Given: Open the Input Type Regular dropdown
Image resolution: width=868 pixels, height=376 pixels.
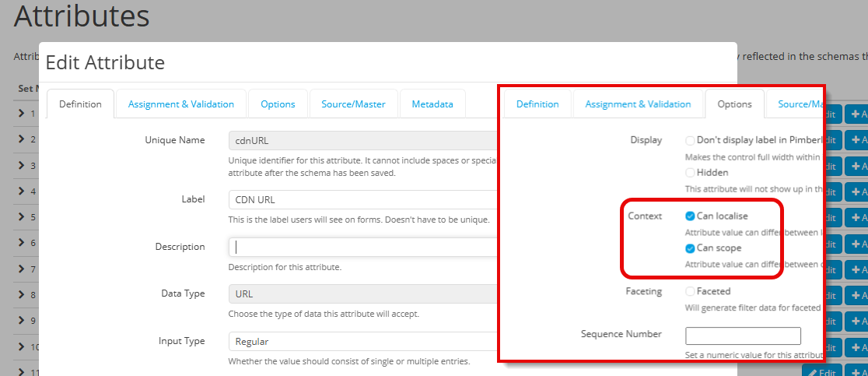Looking at the screenshot, I should (x=362, y=342).
